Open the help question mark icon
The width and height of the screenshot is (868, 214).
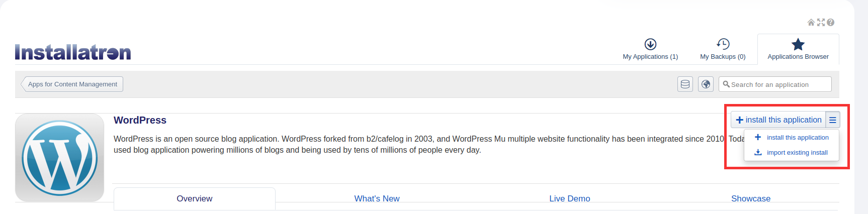[x=831, y=22]
